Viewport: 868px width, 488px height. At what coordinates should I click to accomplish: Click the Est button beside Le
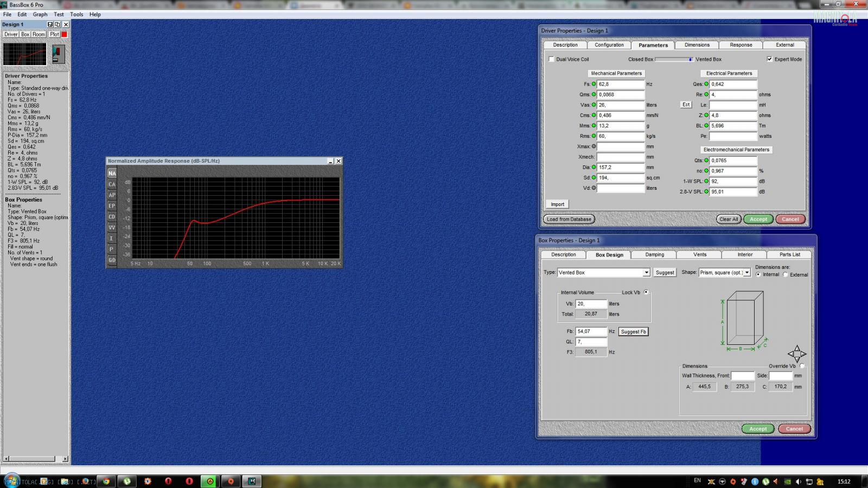click(x=686, y=105)
